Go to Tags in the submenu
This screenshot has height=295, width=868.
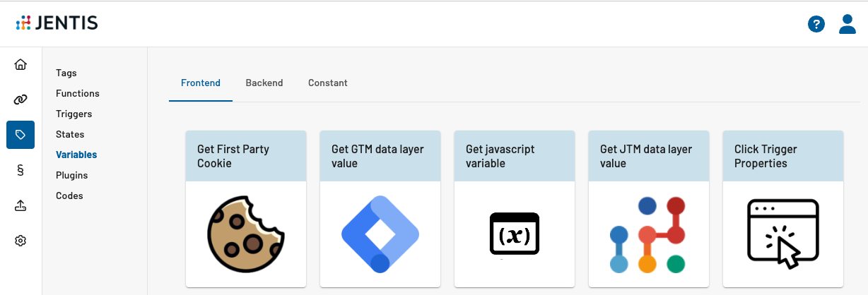[66, 73]
